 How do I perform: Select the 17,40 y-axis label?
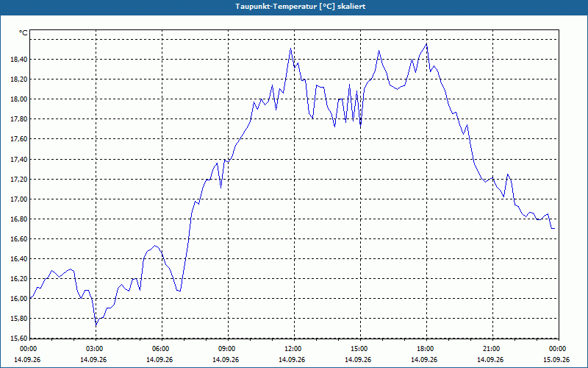[20, 160]
